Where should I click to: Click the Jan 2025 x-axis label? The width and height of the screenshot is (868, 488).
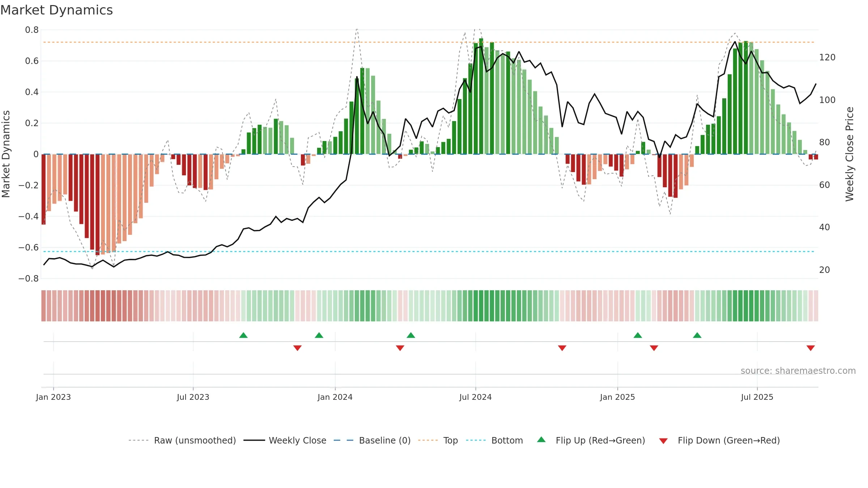pos(618,397)
